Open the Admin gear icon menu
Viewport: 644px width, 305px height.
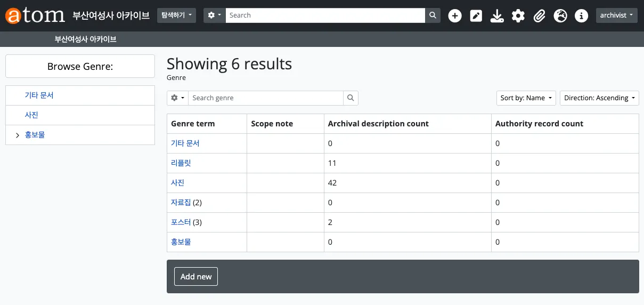click(518, 16)
